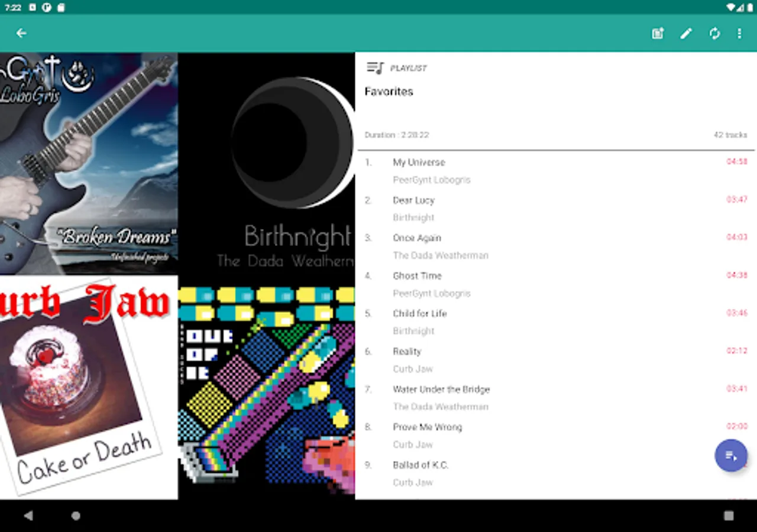Tap the 04:38 duration of Ghost Time

point(737,275)
